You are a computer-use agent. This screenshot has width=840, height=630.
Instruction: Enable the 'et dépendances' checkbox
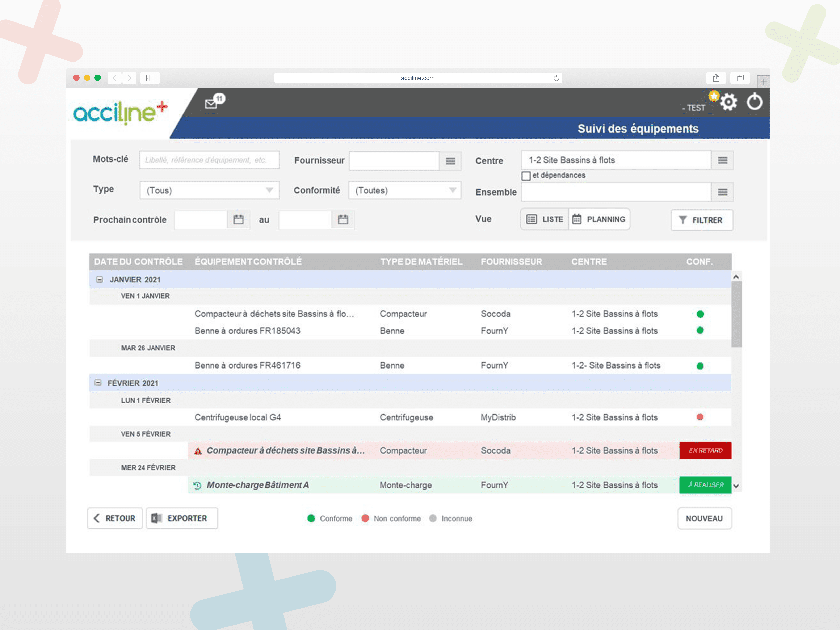[526, 176]
